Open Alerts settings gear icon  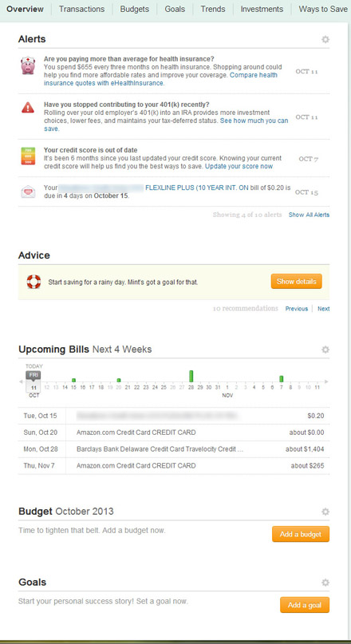(x=325, y=39)
